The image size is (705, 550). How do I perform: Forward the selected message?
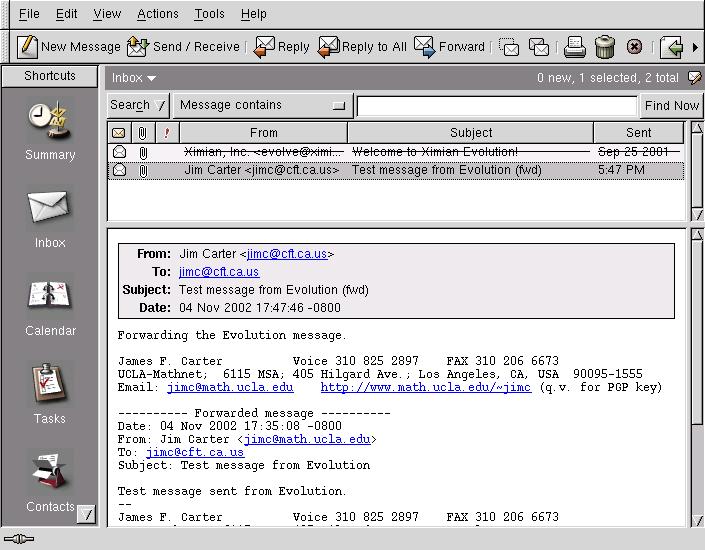(449, 46)
